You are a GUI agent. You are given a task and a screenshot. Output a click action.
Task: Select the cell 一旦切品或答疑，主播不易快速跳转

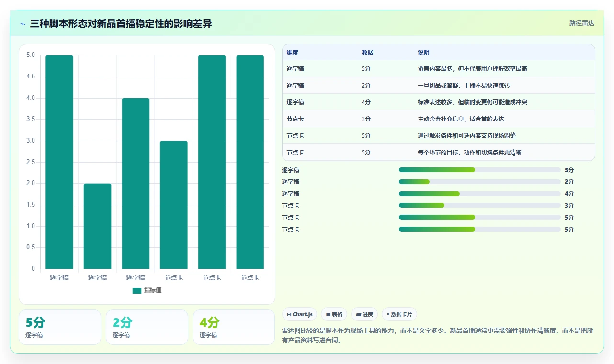tap(464, 86)
